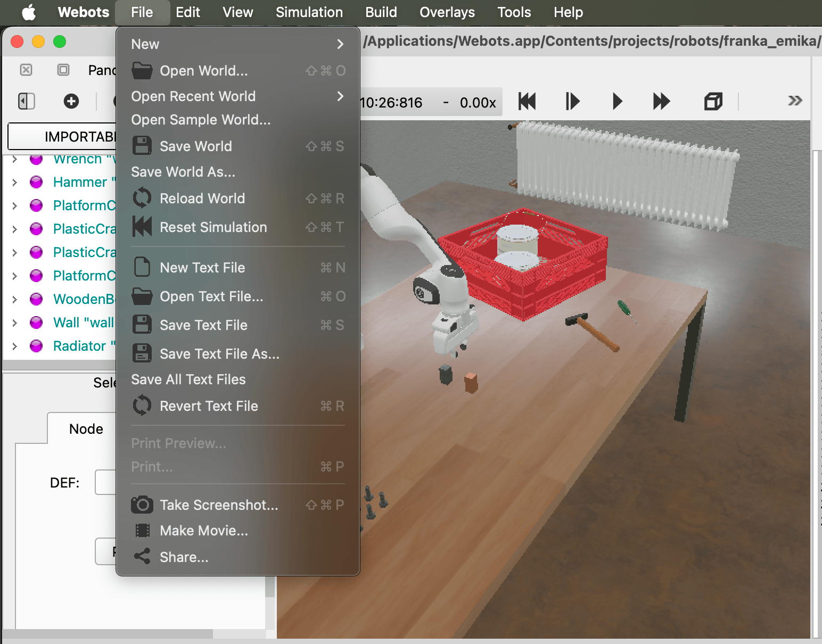Click the hide scene tree panel icon
The height and width of the screenshot is (644, 822).
(27, 101)
